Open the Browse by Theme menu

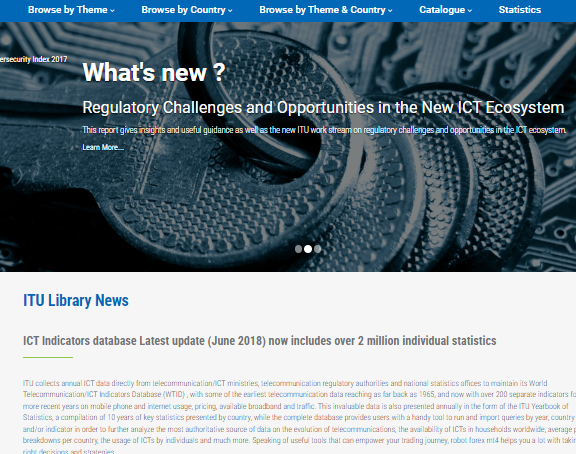(x=71, y=10)
